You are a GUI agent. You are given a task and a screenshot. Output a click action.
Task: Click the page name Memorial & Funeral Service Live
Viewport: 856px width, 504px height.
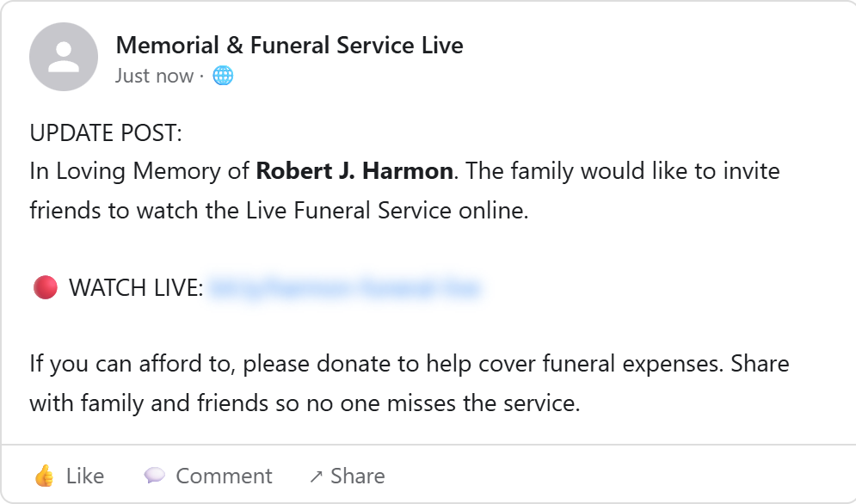coord(289,45)
